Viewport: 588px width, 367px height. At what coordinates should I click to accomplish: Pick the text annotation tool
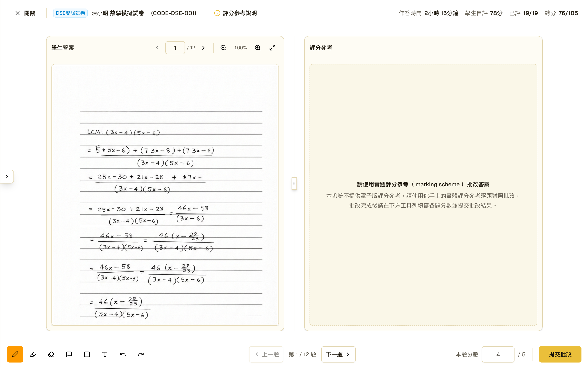pyautogui.click(x=105, y=354)
